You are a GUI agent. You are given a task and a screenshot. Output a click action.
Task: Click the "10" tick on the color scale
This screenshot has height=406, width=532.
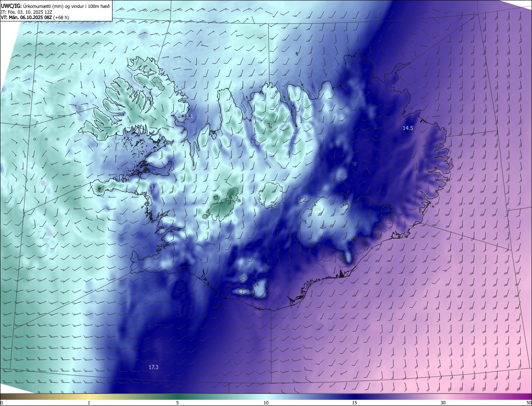(x=266, y=403)
